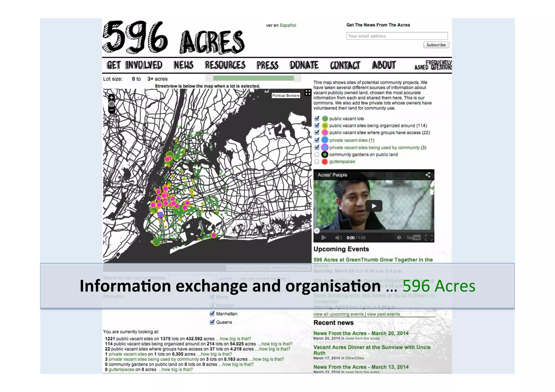
Task: Click 'how big is that?' for 1221 public sites
Action: [235, 339]
